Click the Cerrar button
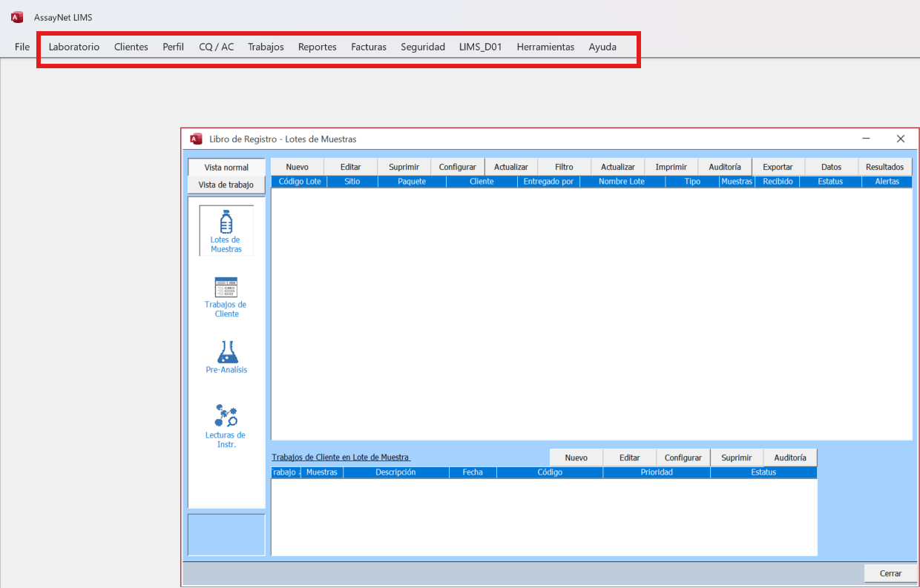The height and width of the screenshot is (588, 920). tap(891, 573)
